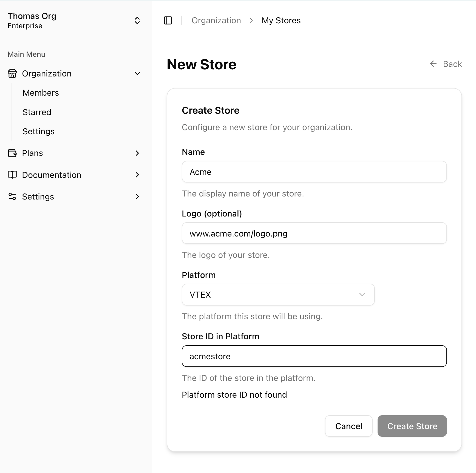Click the 'New Store' page heading
The width and height of the screenshot is (476, 473).
202,64
